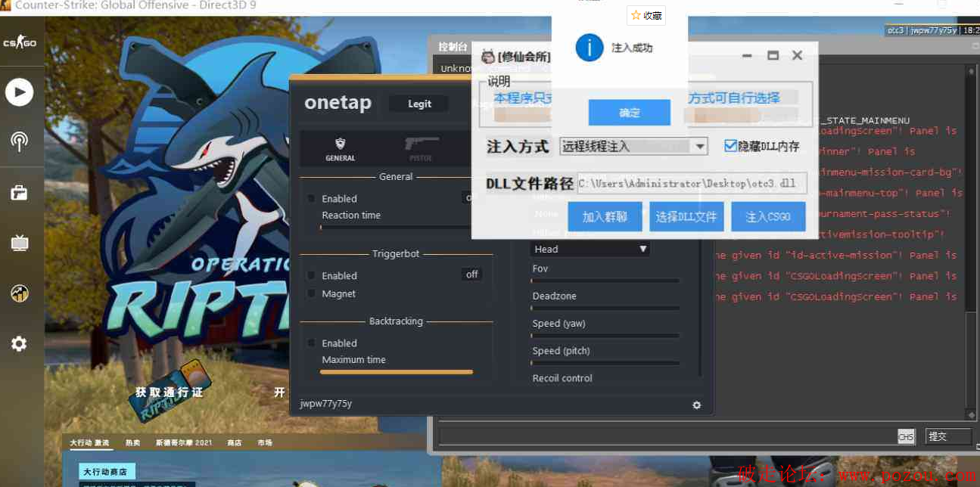Switch to 斯德哥尔摩 2021 tab
The width and height of the screenshot is (980, 487).
(x=185, y=442)
